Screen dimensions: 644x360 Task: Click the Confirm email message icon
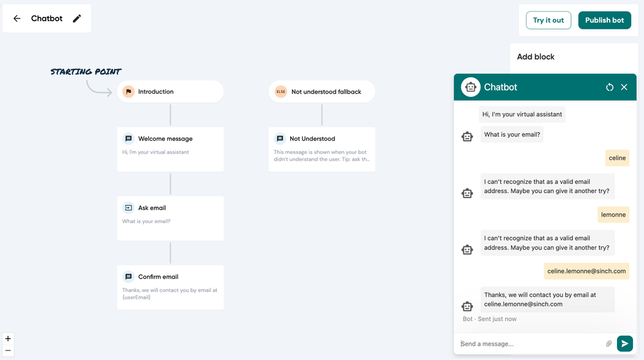(128, 277)
